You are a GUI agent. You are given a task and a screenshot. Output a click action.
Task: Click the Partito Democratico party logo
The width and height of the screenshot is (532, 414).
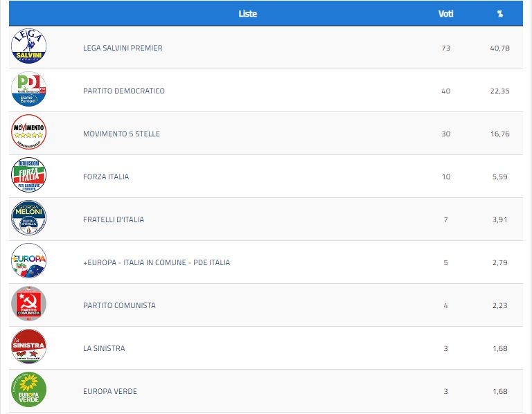pos(29,90)
